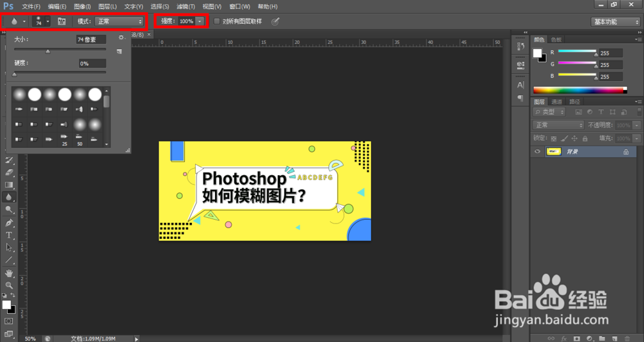Open the brush preset picker dropdown arrow
644x342 pixels.
click(48, 21)
